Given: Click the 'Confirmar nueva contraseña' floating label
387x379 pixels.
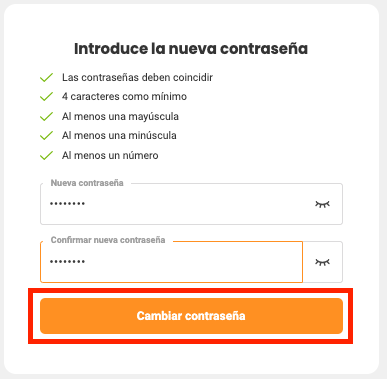Looking at the screenshot, I should pyautogui.click(x=108, y=240).
